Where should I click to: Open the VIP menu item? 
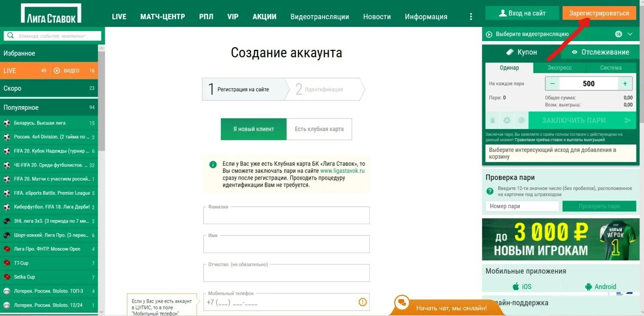click(233, 17)
